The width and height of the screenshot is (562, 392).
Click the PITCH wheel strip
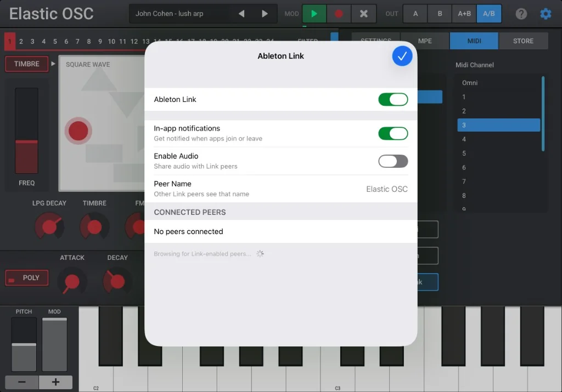pyautogui.click(x=24, y=344)
